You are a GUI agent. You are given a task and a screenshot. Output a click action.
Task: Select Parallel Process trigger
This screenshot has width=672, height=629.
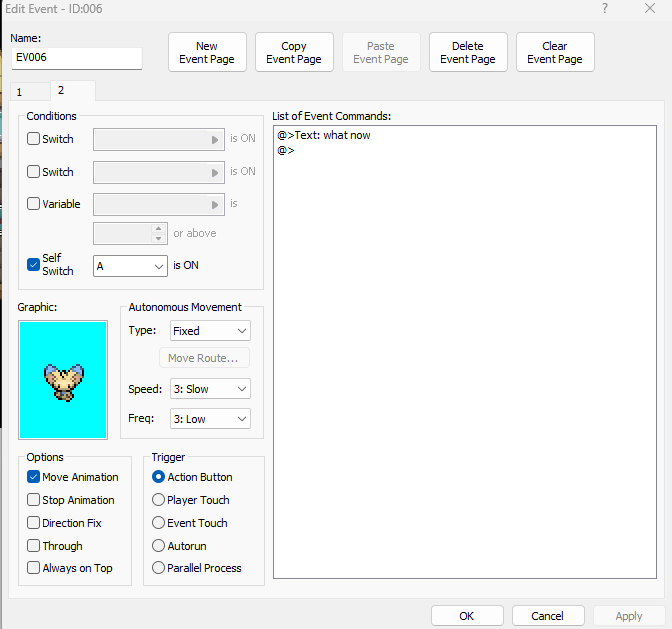click(158, 568)
